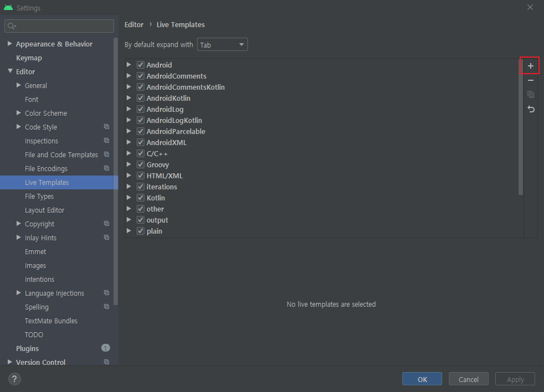Click Editor in the breadcrumb

pos(134,25)
